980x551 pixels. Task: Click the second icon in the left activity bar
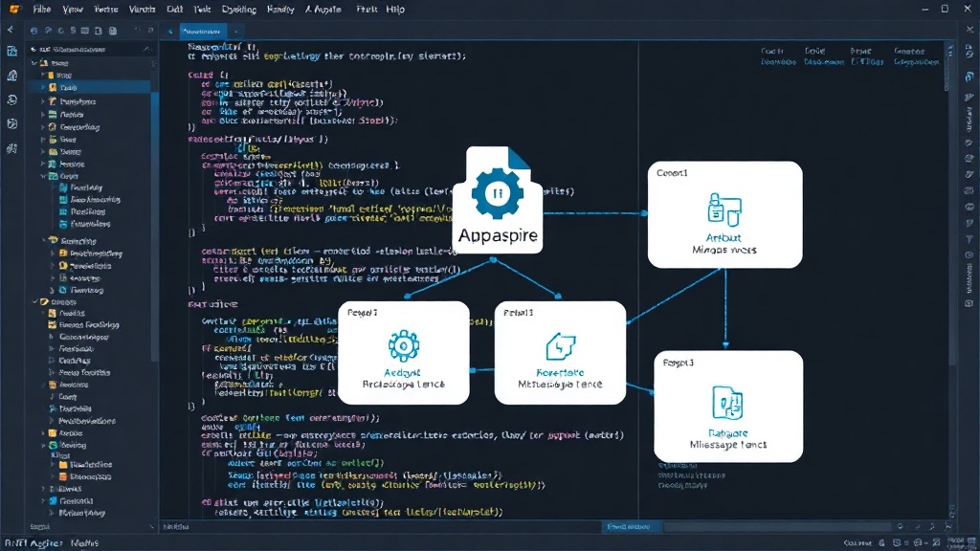11,76
